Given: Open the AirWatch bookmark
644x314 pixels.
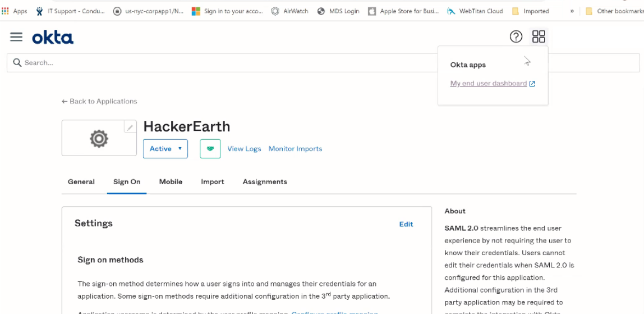Looking at the screenshot, I should pos(290,11).
